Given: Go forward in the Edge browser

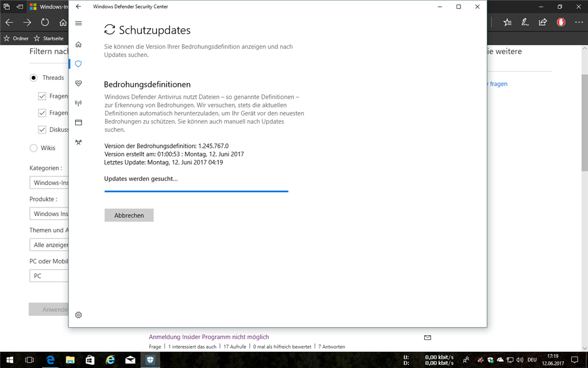Looking at the screenshot, I should click(x=27, y=22).
